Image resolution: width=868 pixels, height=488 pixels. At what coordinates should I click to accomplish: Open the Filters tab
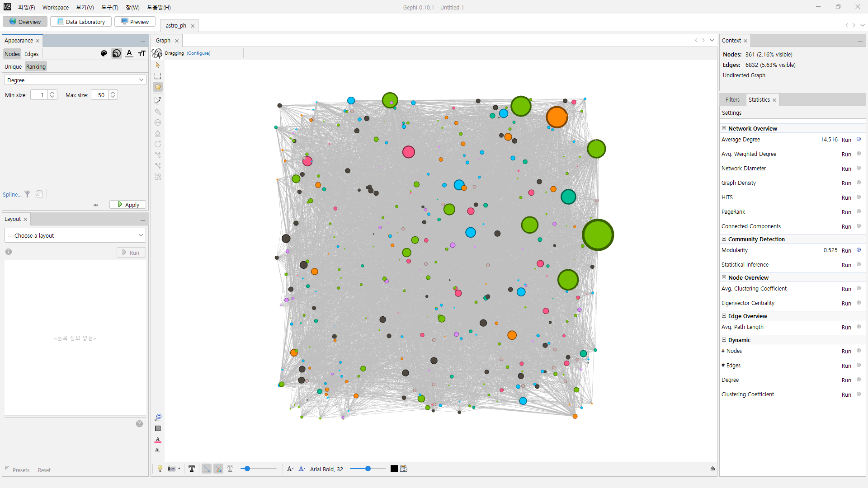pos(732,100)
